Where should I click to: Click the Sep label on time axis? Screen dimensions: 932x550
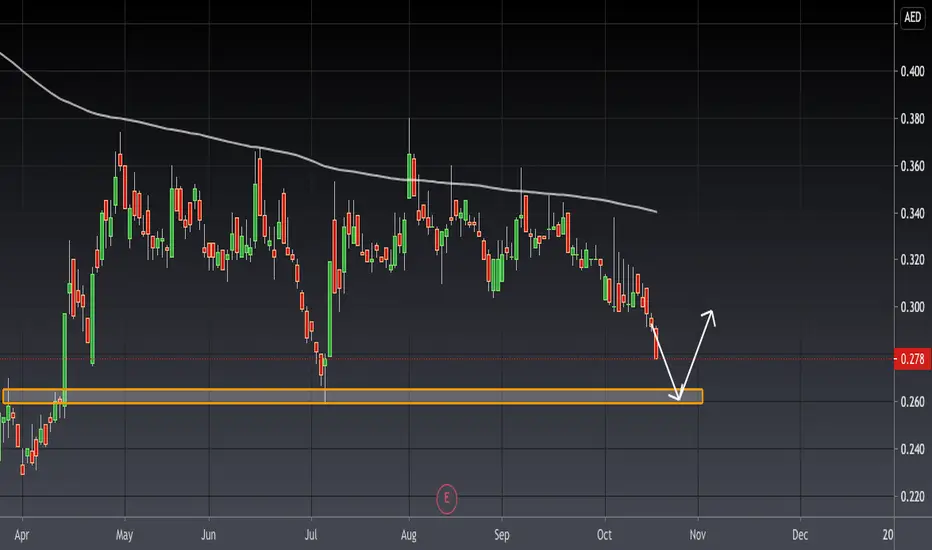(x=502, y=535)
